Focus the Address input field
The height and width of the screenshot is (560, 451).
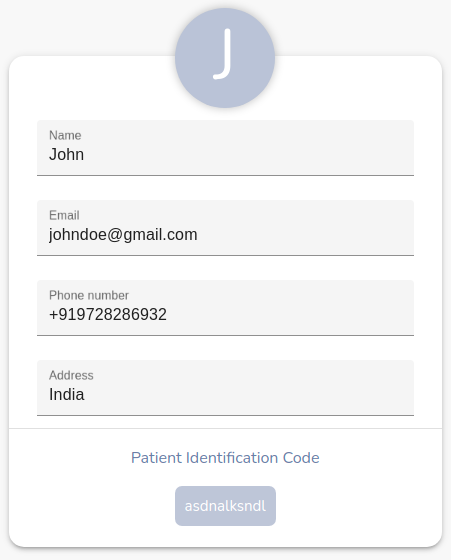225,388
